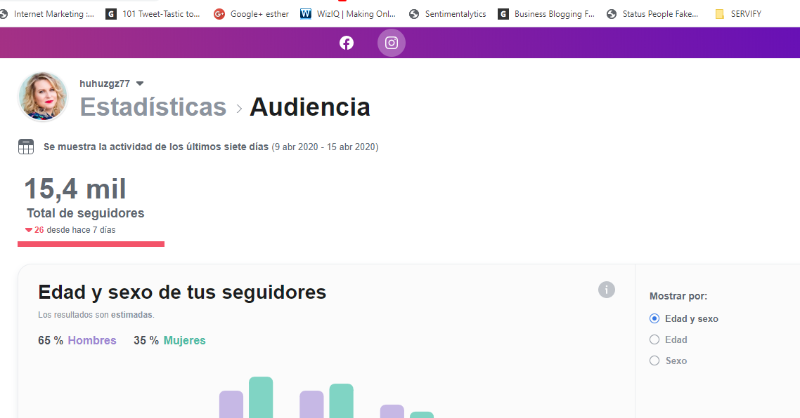
Task: Open the Status People Fake bookmark
Action: tap(653, 14)
